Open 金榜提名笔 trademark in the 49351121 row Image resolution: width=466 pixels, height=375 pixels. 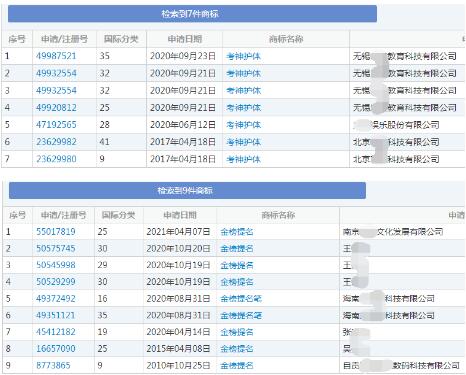[x=241, y=315]
